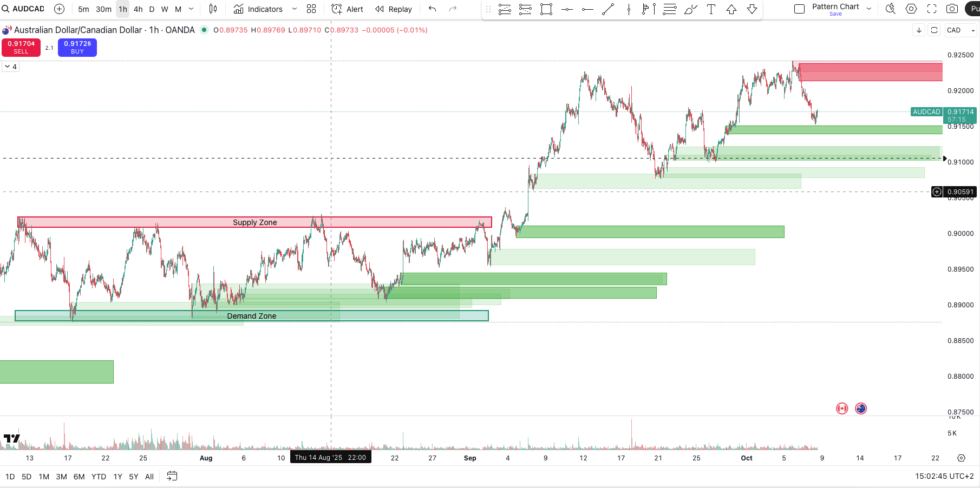The height and width of the screenshot is (488, 980).
Task: Open chart settings hexagon icon
Action: tap(911, 9)
